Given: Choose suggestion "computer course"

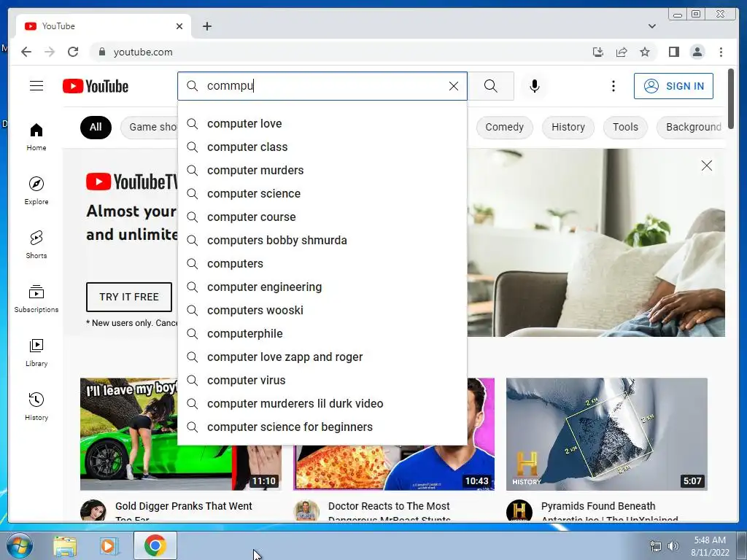Looking at the screenshot, I should click(322, 217).
